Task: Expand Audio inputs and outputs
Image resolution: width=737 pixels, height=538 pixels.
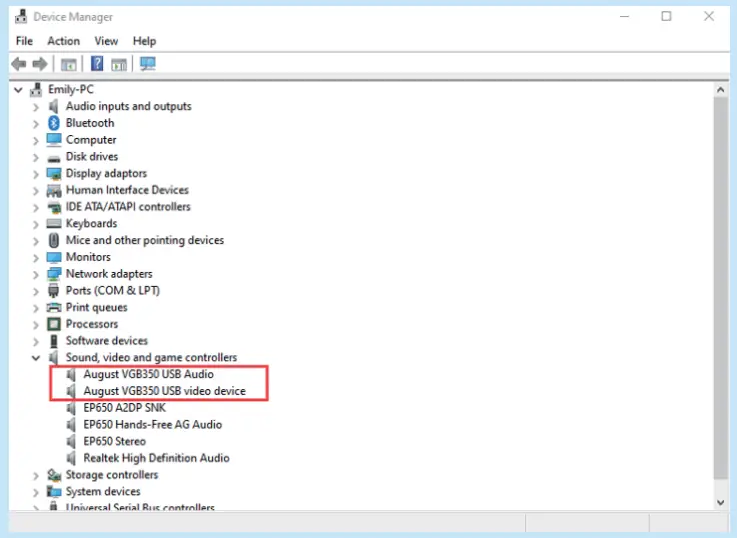Action: coord(36,107)
